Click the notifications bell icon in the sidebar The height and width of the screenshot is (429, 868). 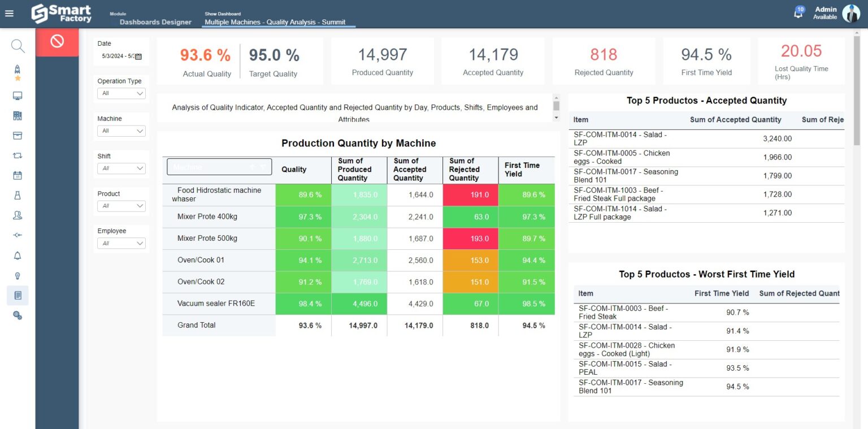point(17,255)
